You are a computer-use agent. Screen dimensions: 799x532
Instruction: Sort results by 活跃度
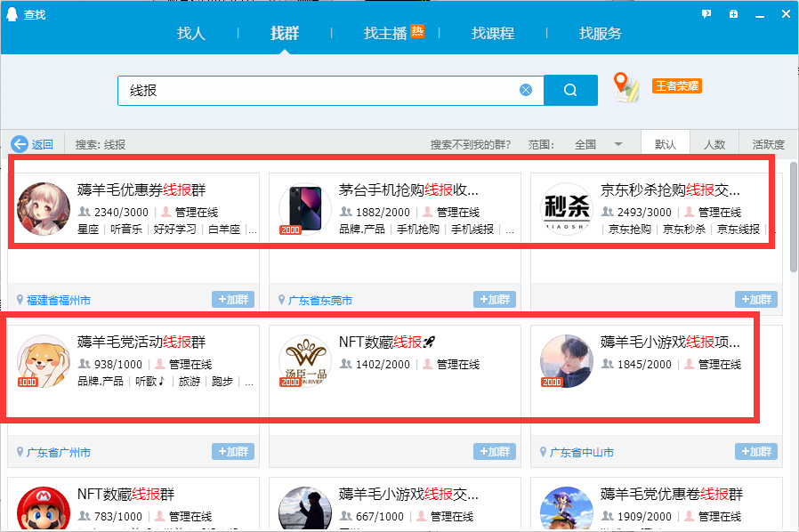[769, 145]
